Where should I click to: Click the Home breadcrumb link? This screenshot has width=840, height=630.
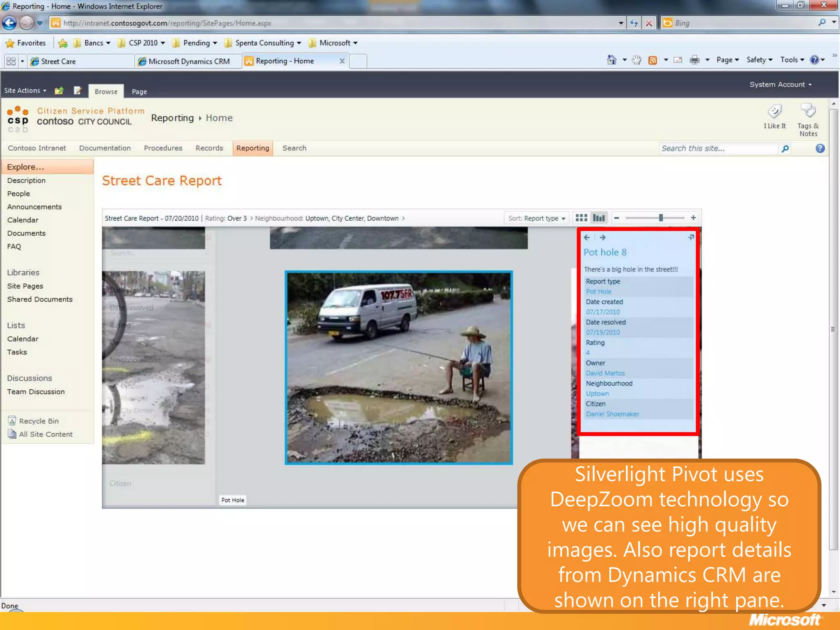[x=219, y=118]
